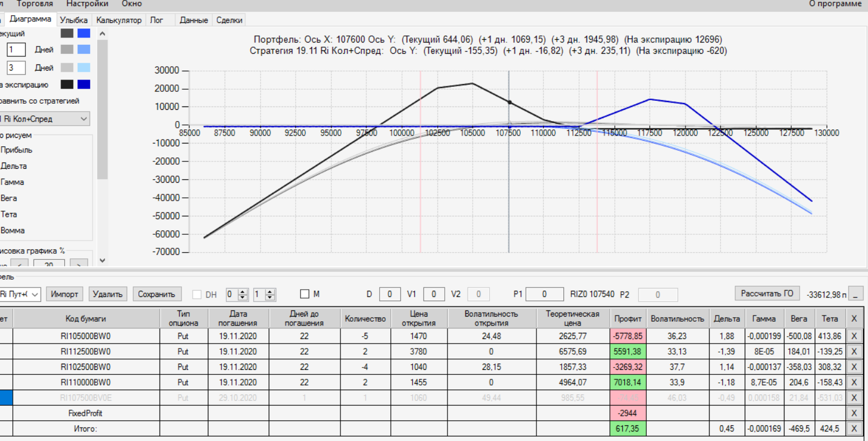The width and height of the screenshot is (868, 441).
Task: Toggle the Вега chart option in the left panel
Action: [9, 198]
